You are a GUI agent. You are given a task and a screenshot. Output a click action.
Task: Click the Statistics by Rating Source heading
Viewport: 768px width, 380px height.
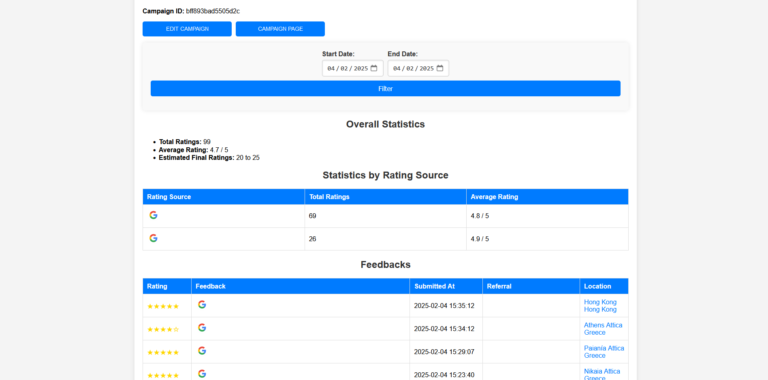(x=385, y=175)
